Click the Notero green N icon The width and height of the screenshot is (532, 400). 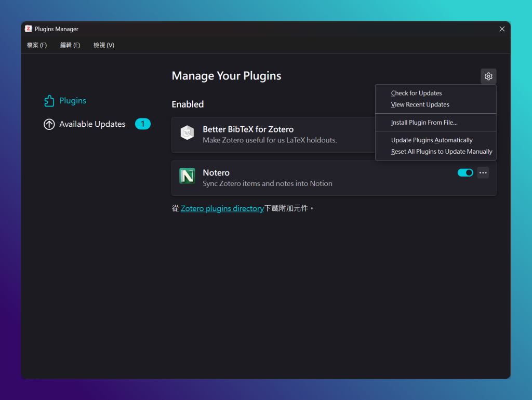pos(187,176)
